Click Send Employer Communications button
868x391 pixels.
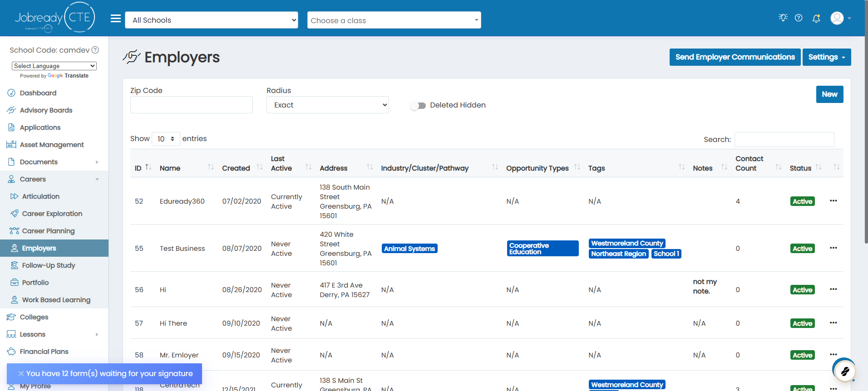pos(735,57)
